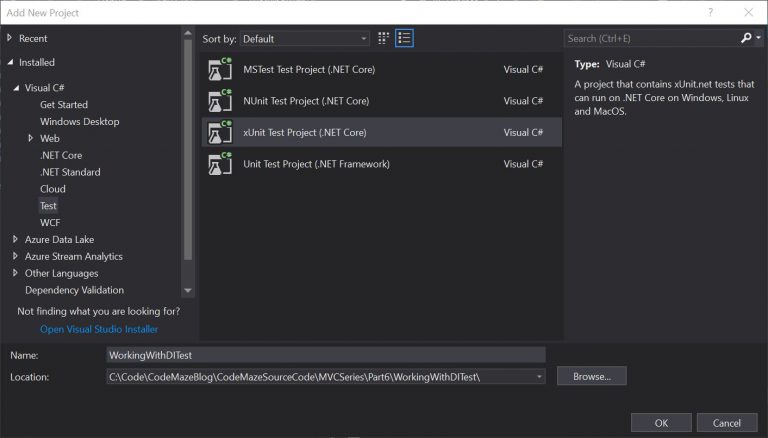This screenshot has width=768, height=438.
Task: Collapse the Visual C# tree node
Action: [x=16, y=88]
